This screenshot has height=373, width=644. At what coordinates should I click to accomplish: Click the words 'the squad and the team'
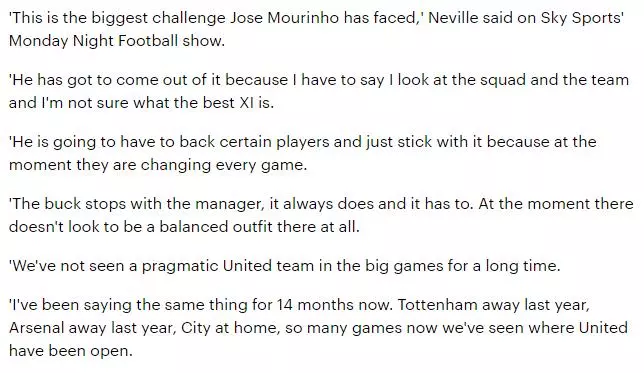pyautogui.click(x=540, y=80)
